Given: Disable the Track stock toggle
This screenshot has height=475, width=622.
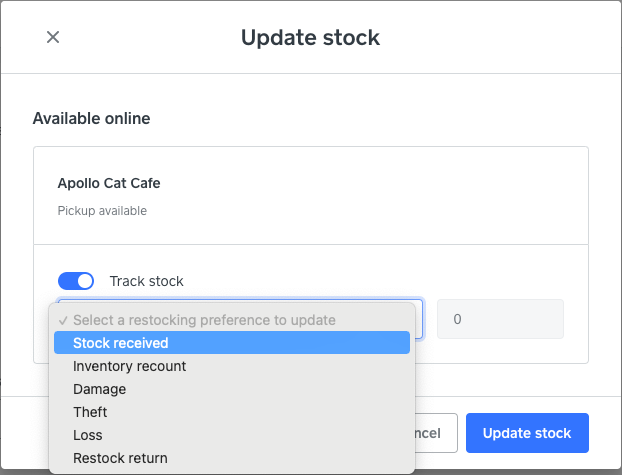Looking at the screenshot, I should 76,281.
